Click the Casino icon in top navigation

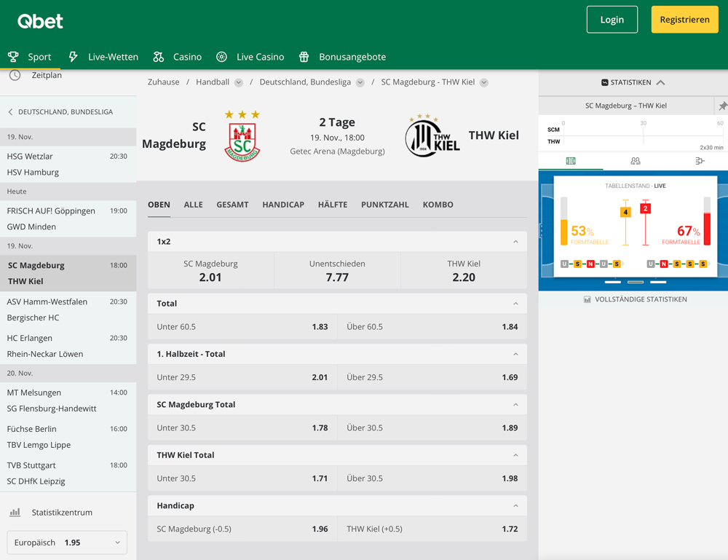[157, 56]
